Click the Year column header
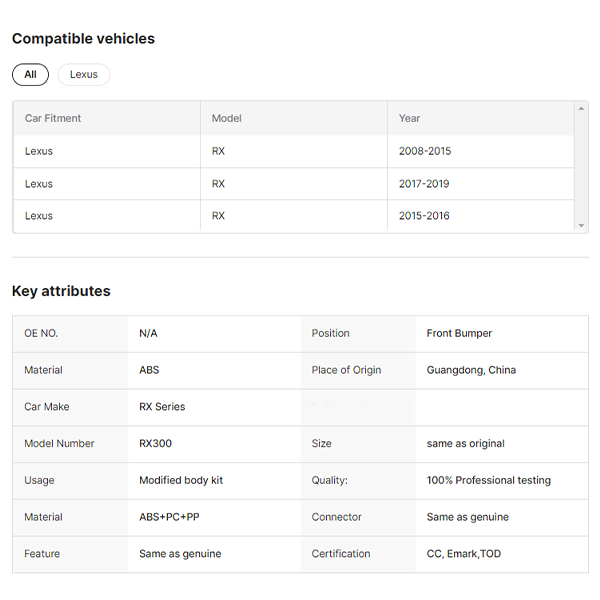 click(410, 118)
